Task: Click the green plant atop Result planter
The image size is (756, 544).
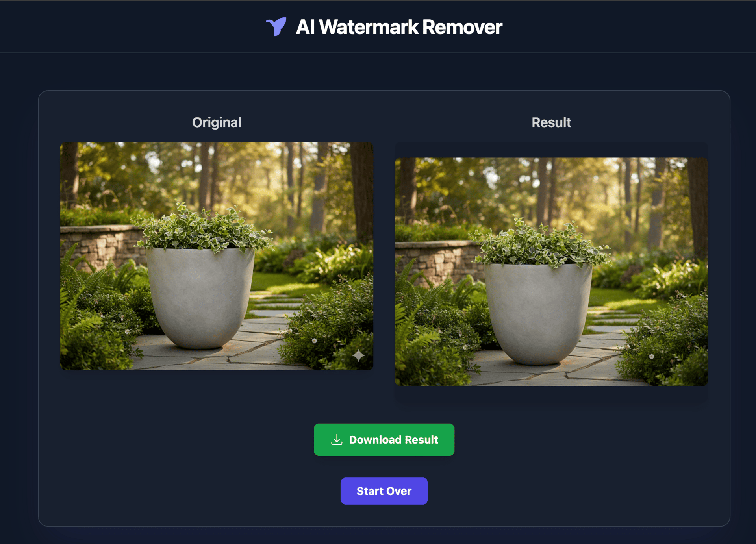Action: pos(540,242)
